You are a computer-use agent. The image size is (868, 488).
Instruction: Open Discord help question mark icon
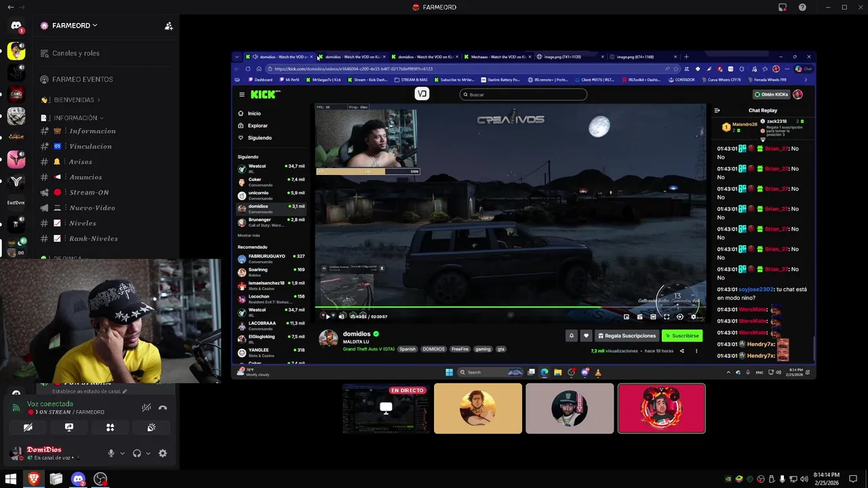coord(802,7)
